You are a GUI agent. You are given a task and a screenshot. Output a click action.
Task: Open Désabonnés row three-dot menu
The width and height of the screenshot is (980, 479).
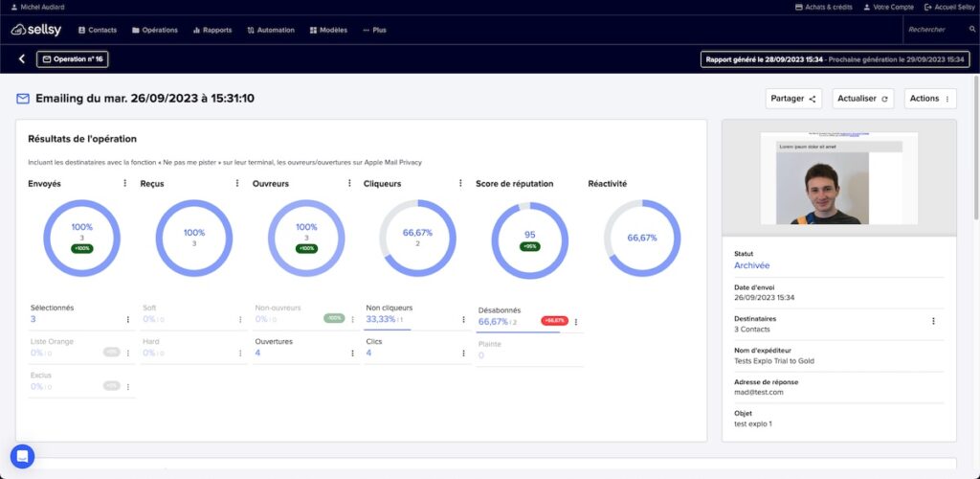pyautogui.click(x=576, y=322)
